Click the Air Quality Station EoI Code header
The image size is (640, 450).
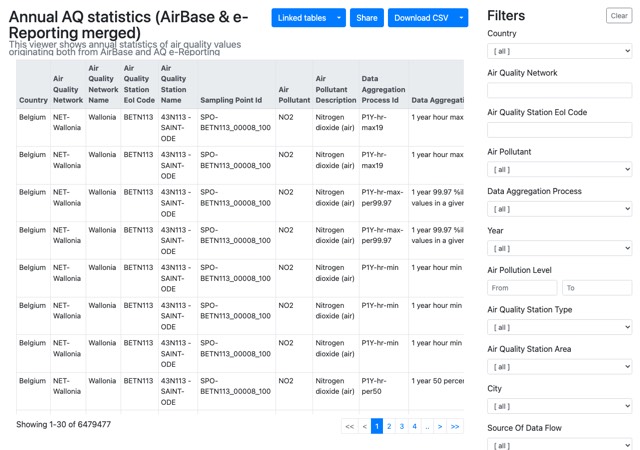[139, 84]
